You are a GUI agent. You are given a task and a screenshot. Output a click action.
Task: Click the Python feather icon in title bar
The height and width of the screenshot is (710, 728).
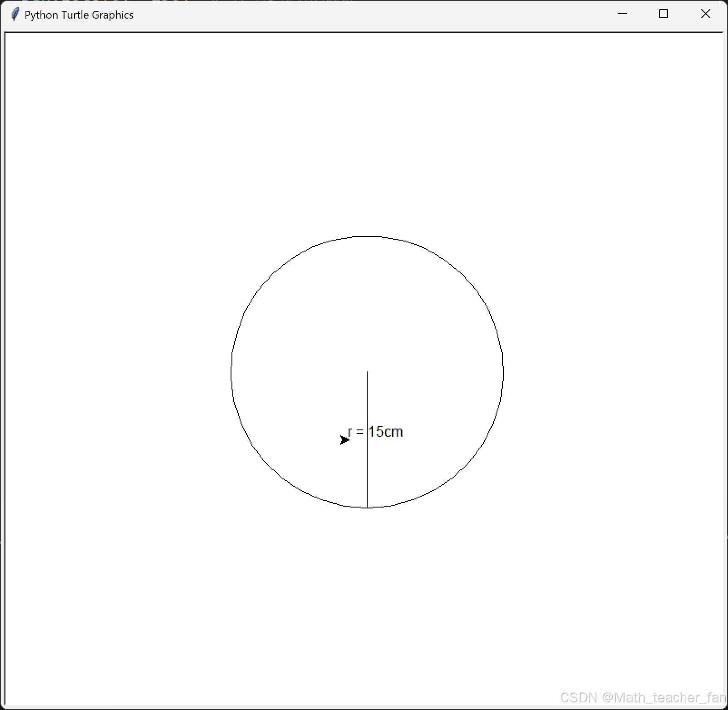pyautogui.click(x=15, y=15)
